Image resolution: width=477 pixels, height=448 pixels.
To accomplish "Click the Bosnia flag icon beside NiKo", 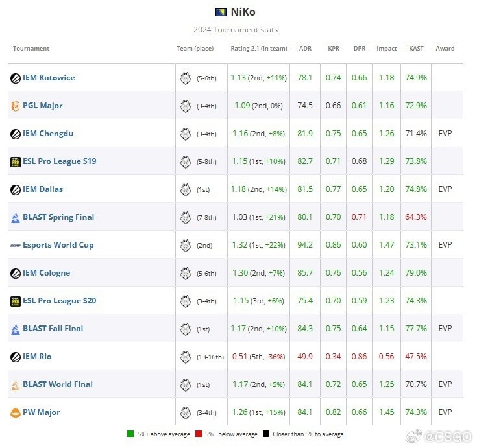I will 221,12.
